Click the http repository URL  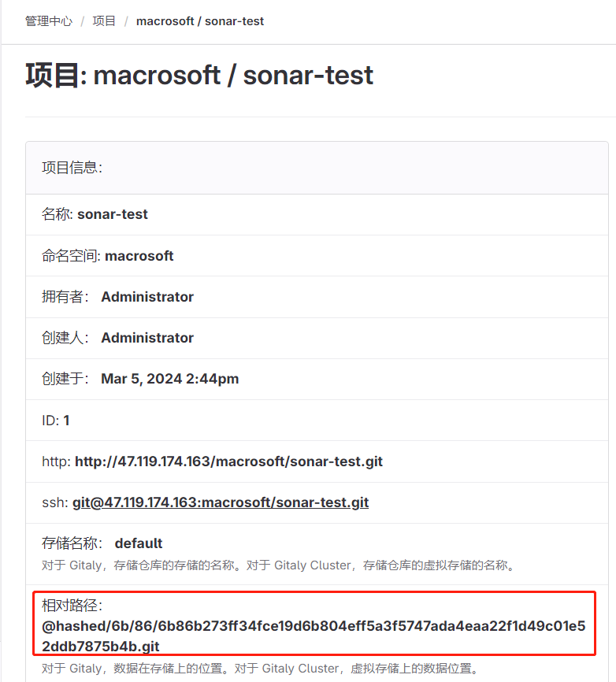point(228,461)
